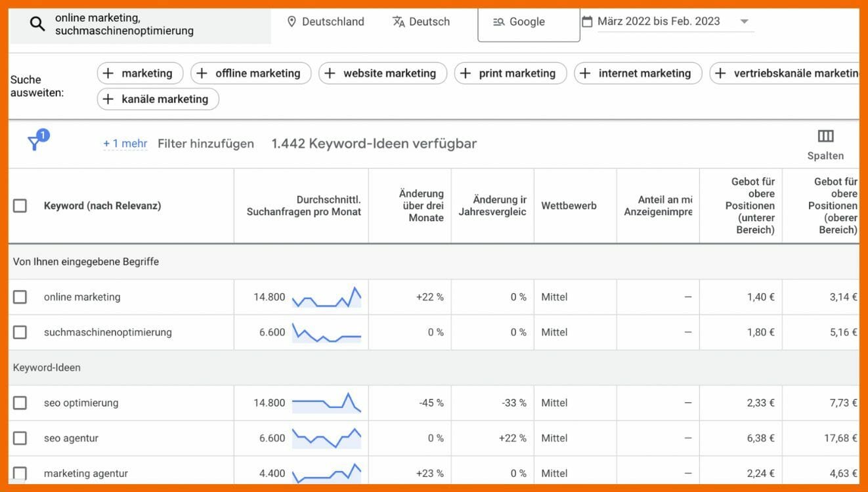
Task: Click the search network icon beside Google
Action: click(498, 21)
